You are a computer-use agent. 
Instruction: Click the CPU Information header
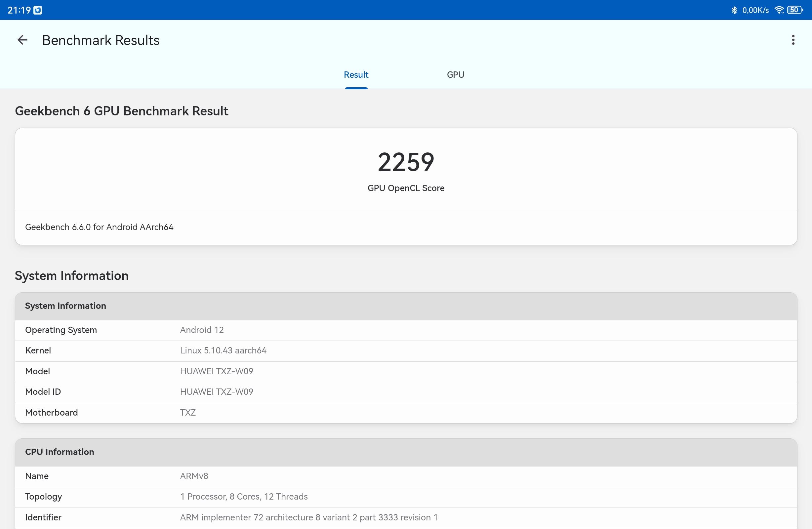[60, 452]
